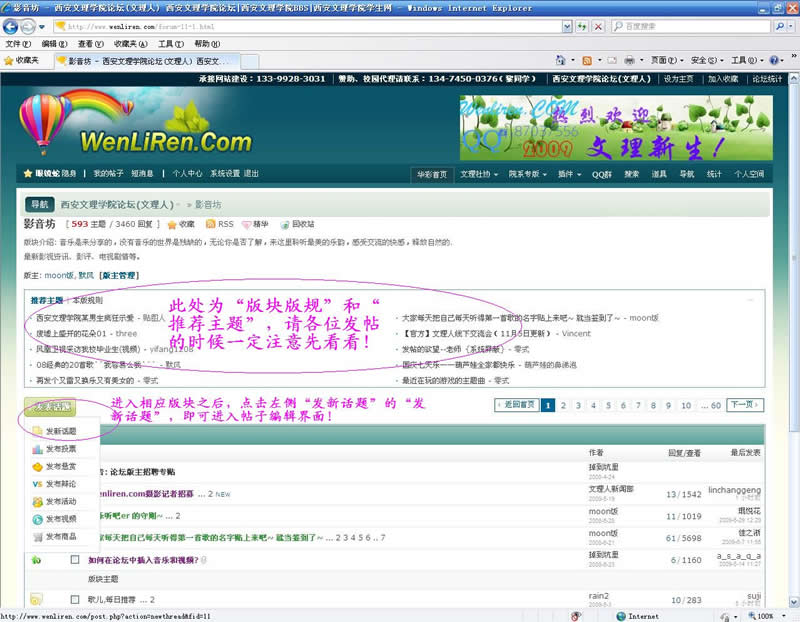This screenshot has height=622, width=800.
Task: Click the 华彩首页 nav link
Action: [x=432, y=175]
